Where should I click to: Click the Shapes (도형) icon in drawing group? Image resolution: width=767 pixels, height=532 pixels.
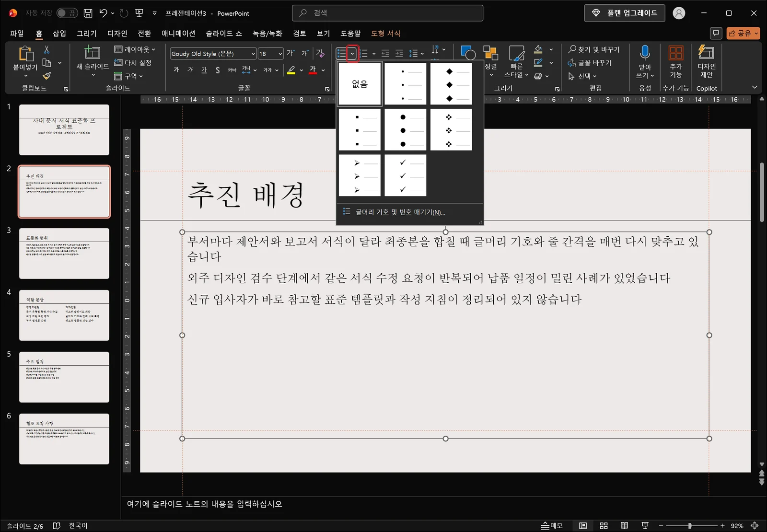click(x=468, y=53)
